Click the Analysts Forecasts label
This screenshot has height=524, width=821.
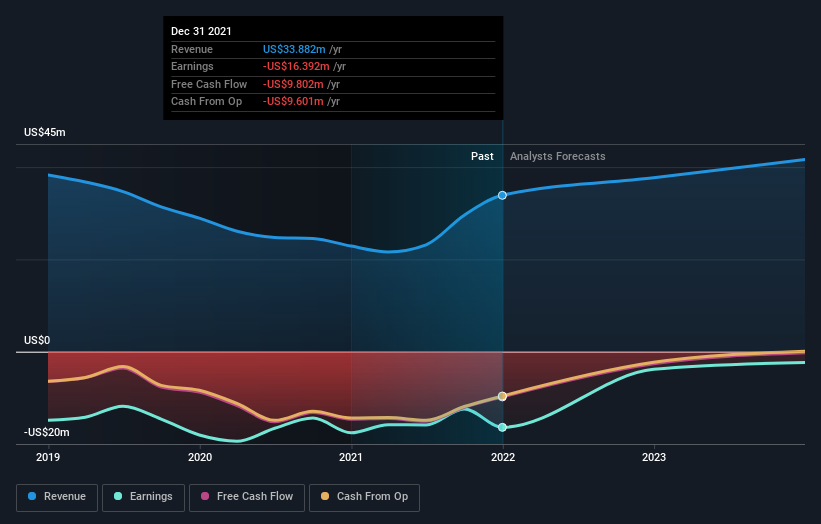pyautogui.click(x=558, y=156)
